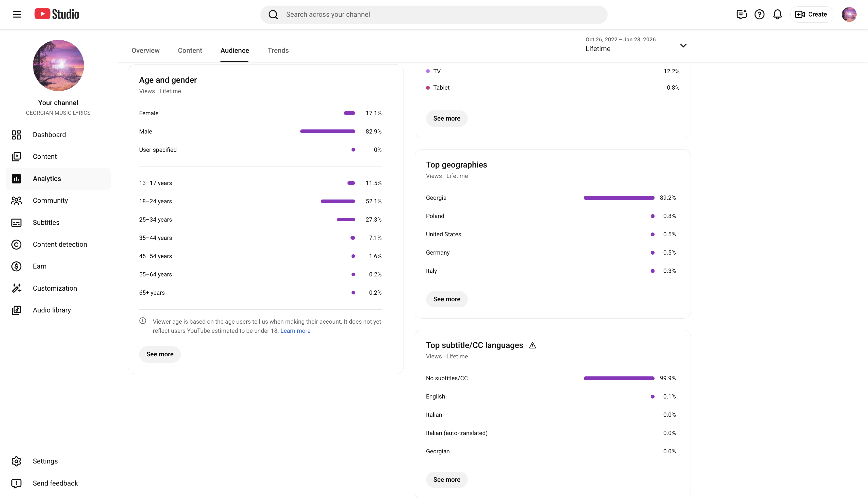Click See more under Age and gender
Viewport: 868px width, 498px height.
pos(160,354)
